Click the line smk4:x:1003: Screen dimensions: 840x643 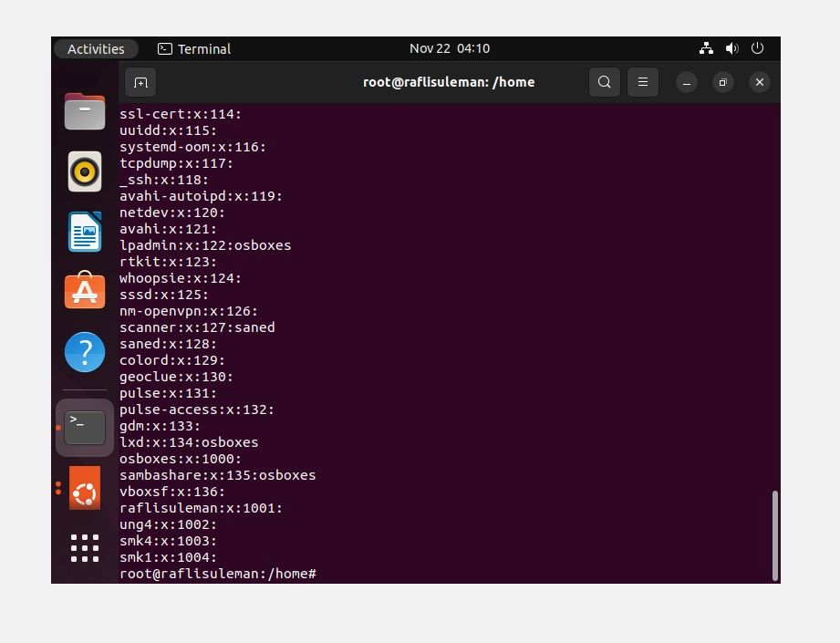[x=168, y=541]
